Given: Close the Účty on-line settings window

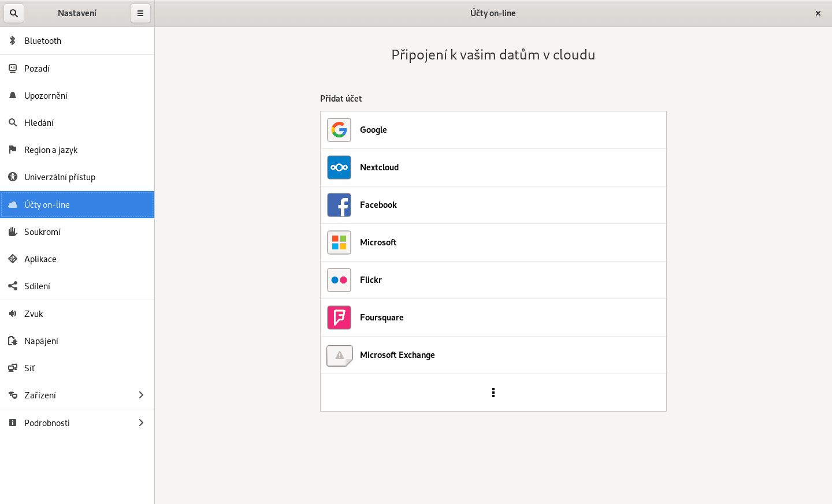Looking at the screenshot, I should coord(818,13).
